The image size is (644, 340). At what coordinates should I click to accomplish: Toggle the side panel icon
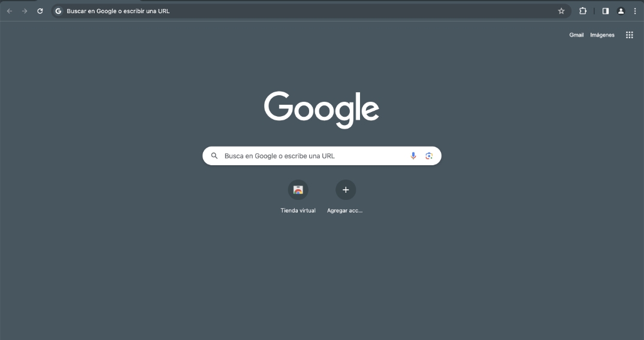(x=606, y=11)
